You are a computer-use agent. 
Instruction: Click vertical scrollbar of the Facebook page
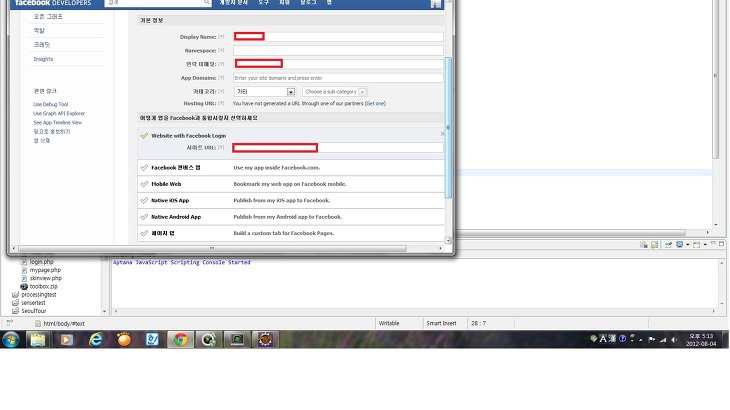pyautogui.click(x=448, y=127)
